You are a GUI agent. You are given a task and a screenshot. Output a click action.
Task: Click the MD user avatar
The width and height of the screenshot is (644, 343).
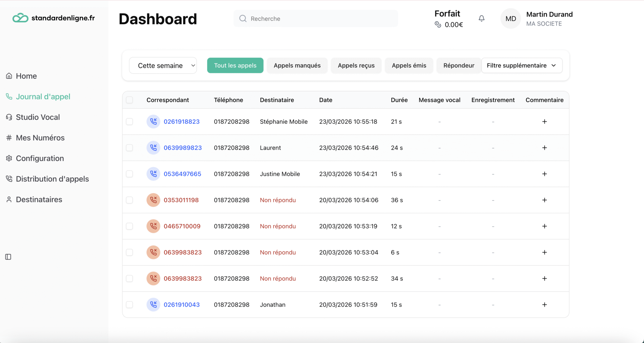click(510, 19)
